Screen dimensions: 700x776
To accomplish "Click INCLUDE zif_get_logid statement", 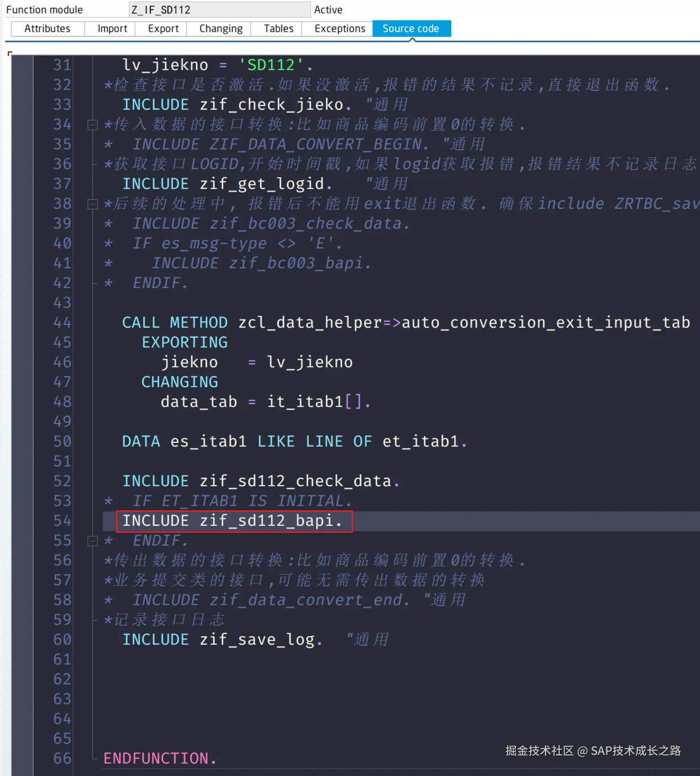I will [227, 184].
